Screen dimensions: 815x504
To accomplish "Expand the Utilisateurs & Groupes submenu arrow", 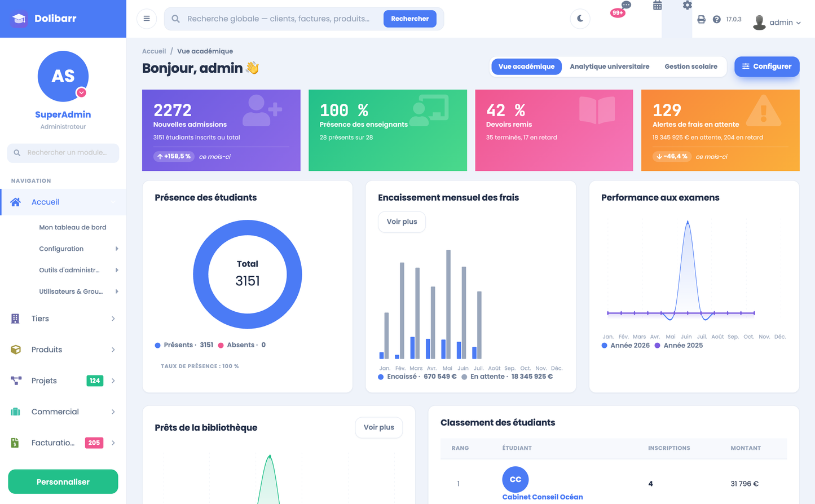I will tap(117, 291).
